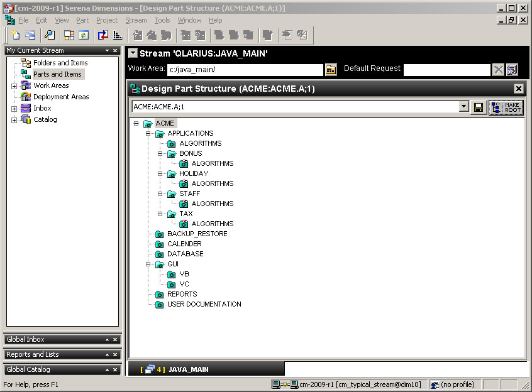The height and width of the screenshot is (392, 532).
Task: Select ALGORITHMS under BONUS
Action: click(213, 163)
